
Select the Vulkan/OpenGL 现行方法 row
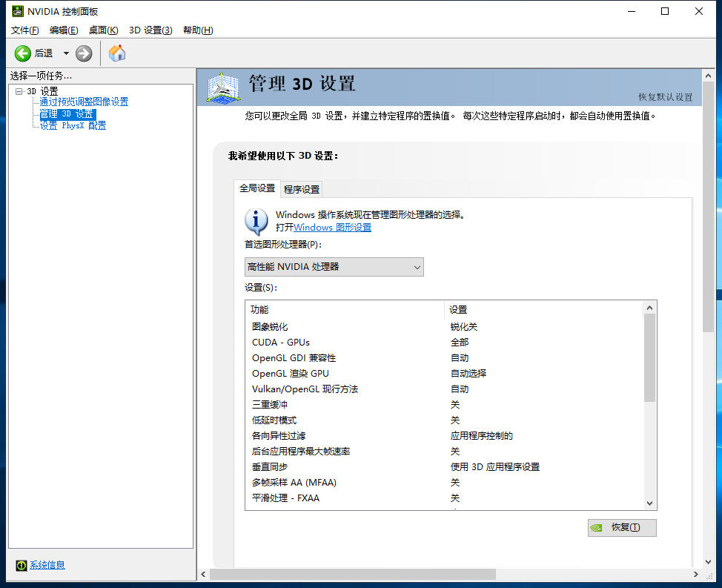tap(444, 389)
